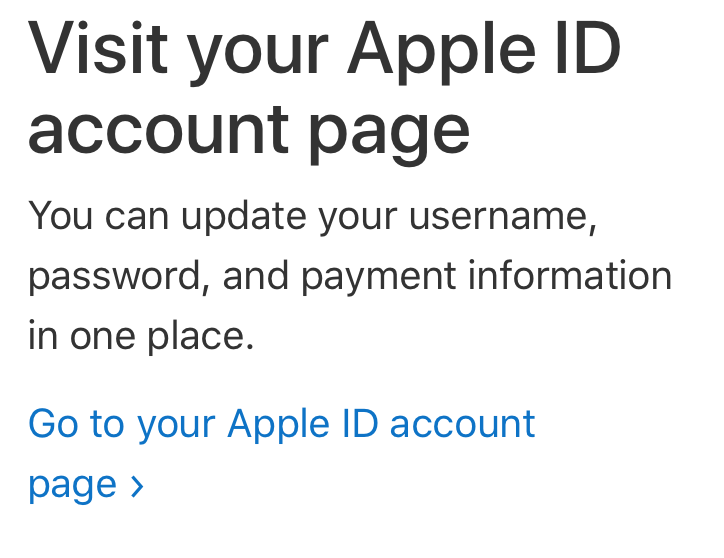Click the blue word 'page' in the link
This screenshot has height=558, width=724.
pyautogui.click(x=72, y=487)
